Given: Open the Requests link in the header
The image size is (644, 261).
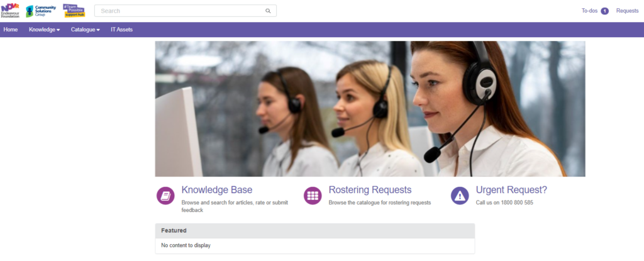Looking at the screenshot, I should (x=627, y=11).
